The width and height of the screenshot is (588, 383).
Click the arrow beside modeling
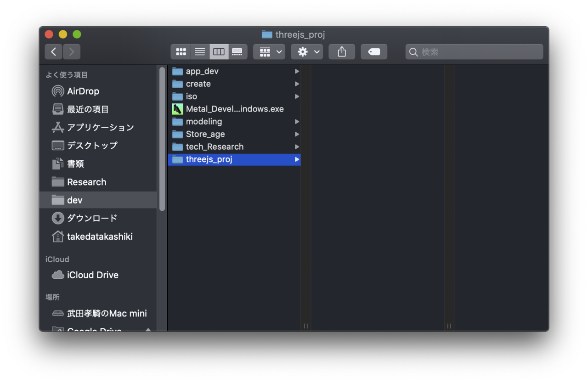297,122
